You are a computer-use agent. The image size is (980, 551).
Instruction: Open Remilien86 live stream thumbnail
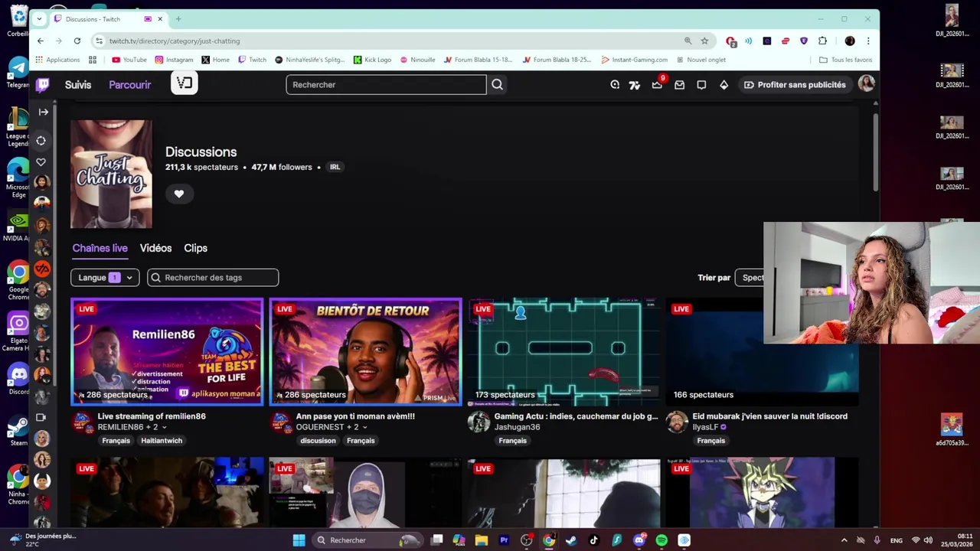click(x=167, y=351)
